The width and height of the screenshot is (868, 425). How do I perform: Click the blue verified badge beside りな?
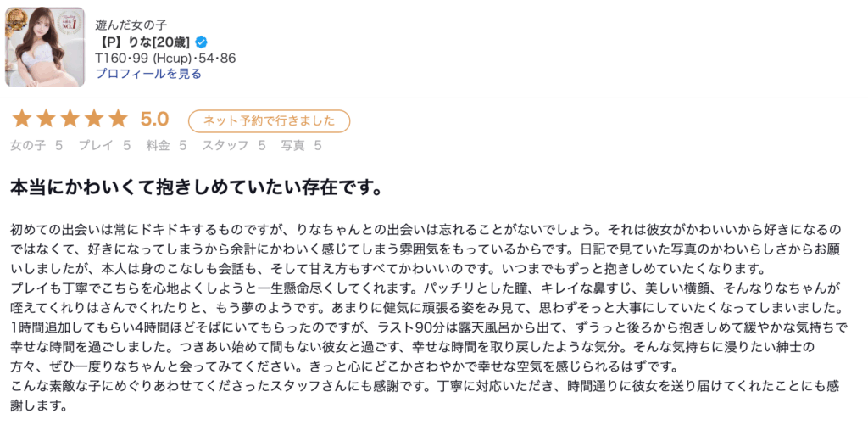[202, 42]
